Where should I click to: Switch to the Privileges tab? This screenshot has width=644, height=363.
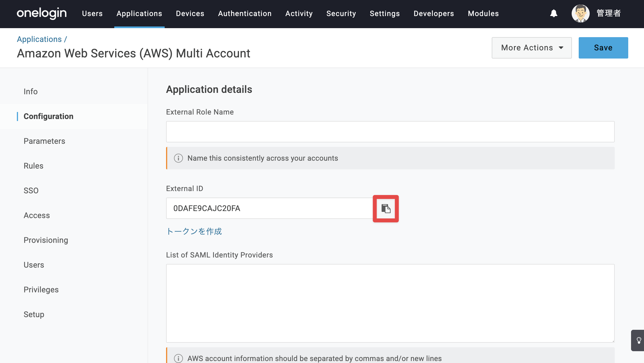41,290
